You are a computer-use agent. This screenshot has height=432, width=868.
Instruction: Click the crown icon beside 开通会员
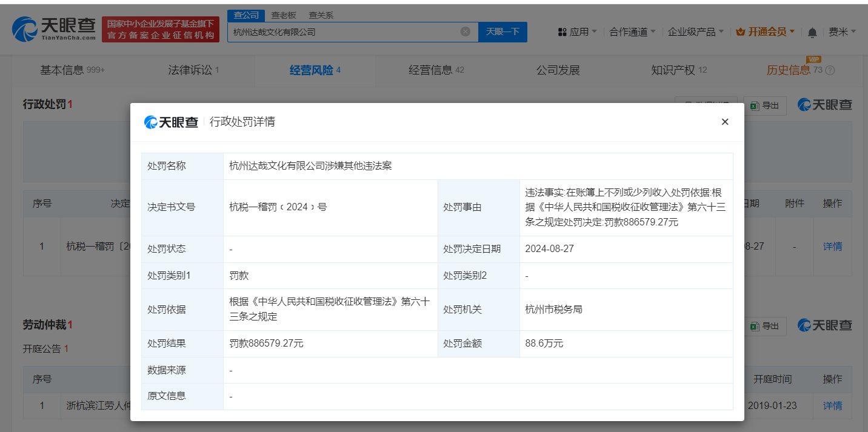741,32
